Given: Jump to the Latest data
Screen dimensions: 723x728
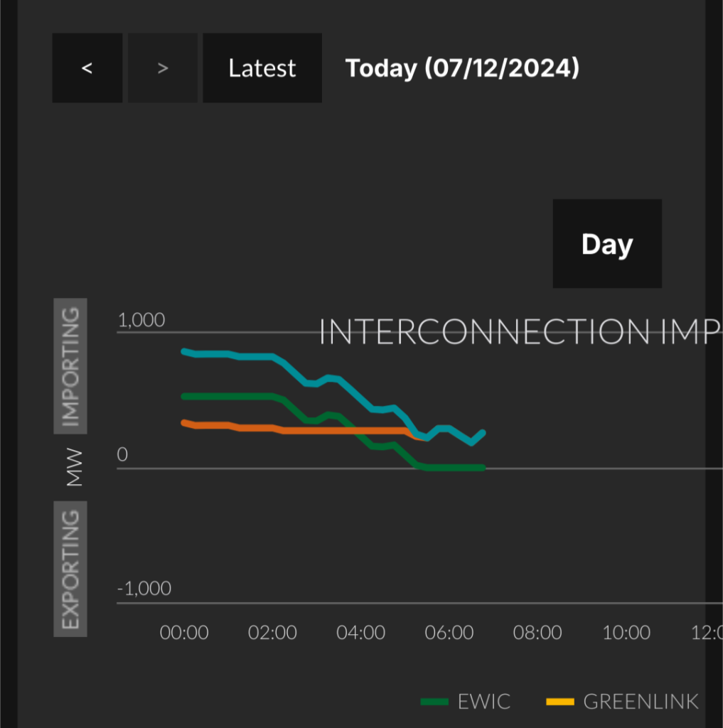Looking at the screenshot, I should point(262,68).
